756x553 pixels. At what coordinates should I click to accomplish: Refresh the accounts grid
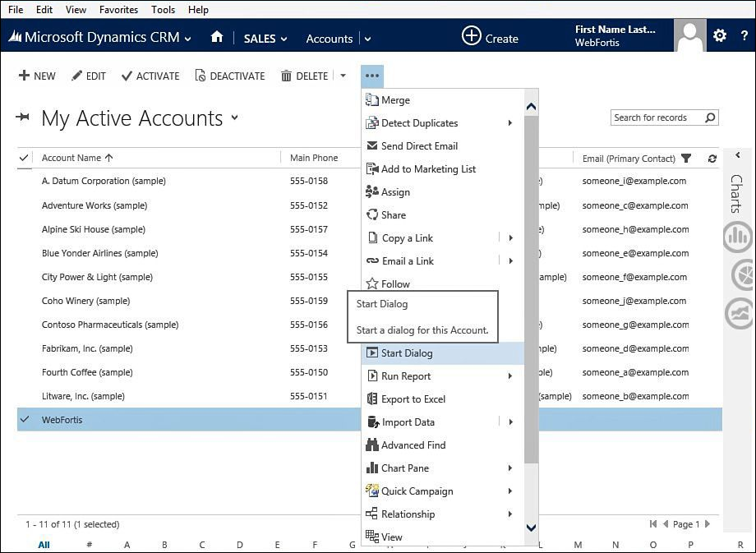(x=712, y=158)
